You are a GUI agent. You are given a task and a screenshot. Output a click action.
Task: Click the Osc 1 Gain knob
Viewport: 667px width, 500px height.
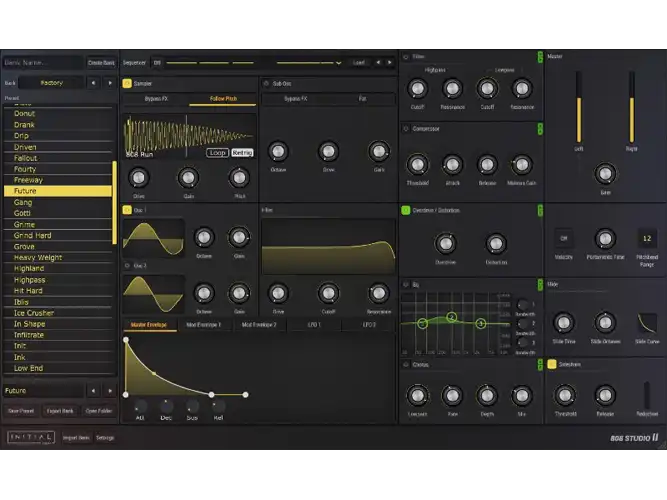(x=239, y=237)
